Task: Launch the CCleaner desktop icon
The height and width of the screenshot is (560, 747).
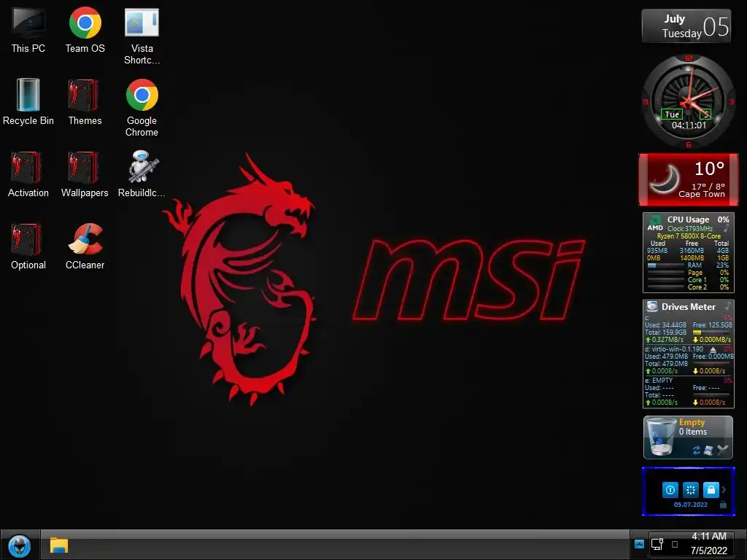Action: (x=85, y=248)
